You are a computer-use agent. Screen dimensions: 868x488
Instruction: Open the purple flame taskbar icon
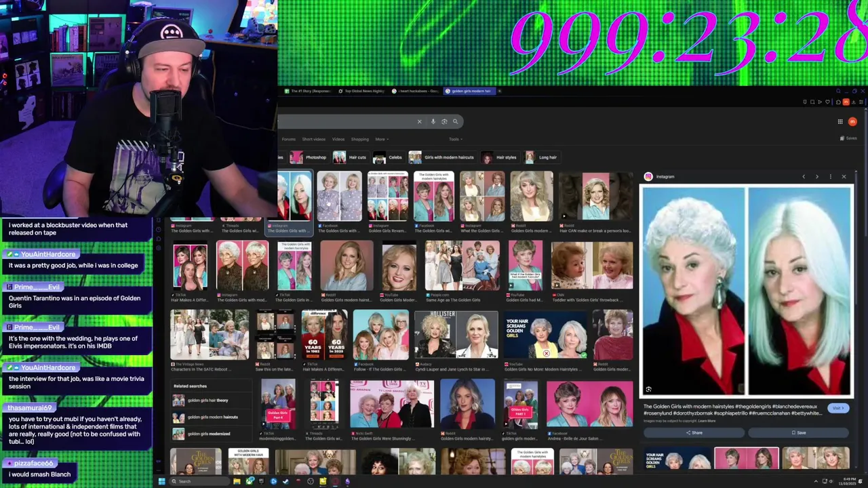(x=347, y=481)
